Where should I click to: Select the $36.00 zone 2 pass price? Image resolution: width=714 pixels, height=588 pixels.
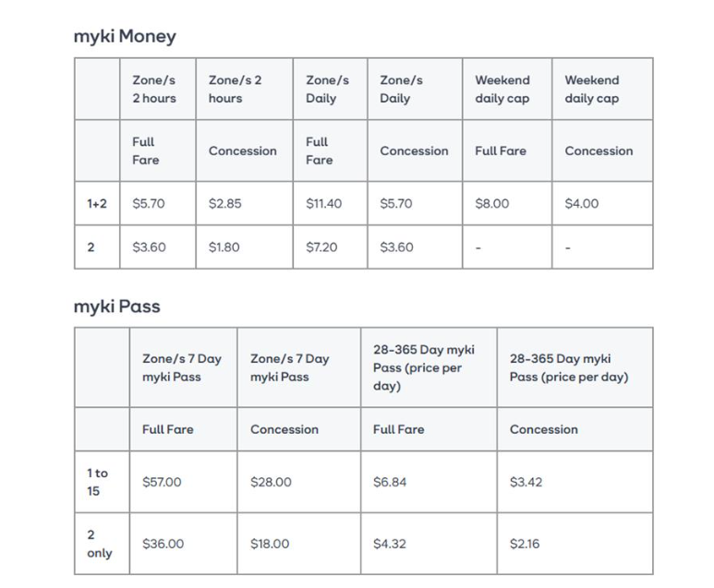pos(162,544)
